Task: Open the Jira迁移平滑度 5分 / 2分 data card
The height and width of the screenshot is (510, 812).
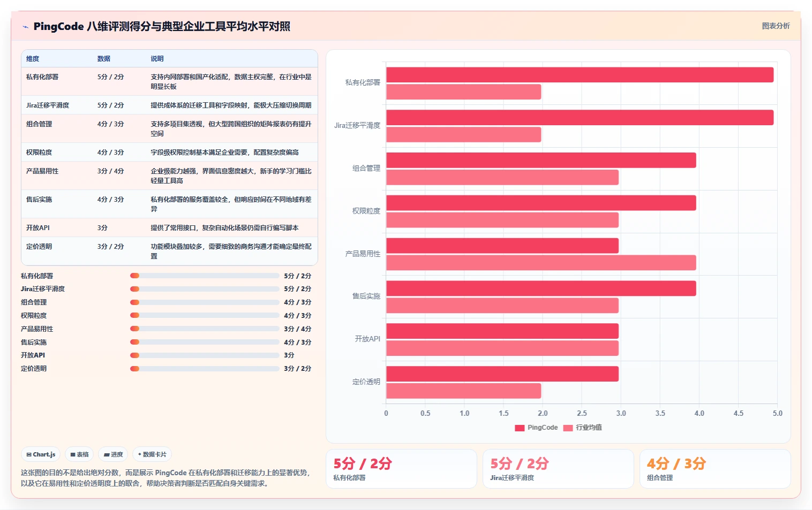Action: [x=558, y=469]
